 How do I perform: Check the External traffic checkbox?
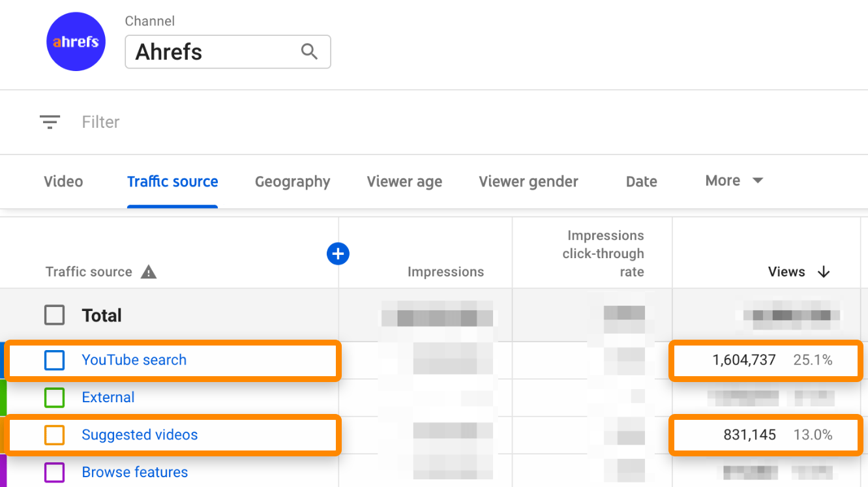coord(55,397)
